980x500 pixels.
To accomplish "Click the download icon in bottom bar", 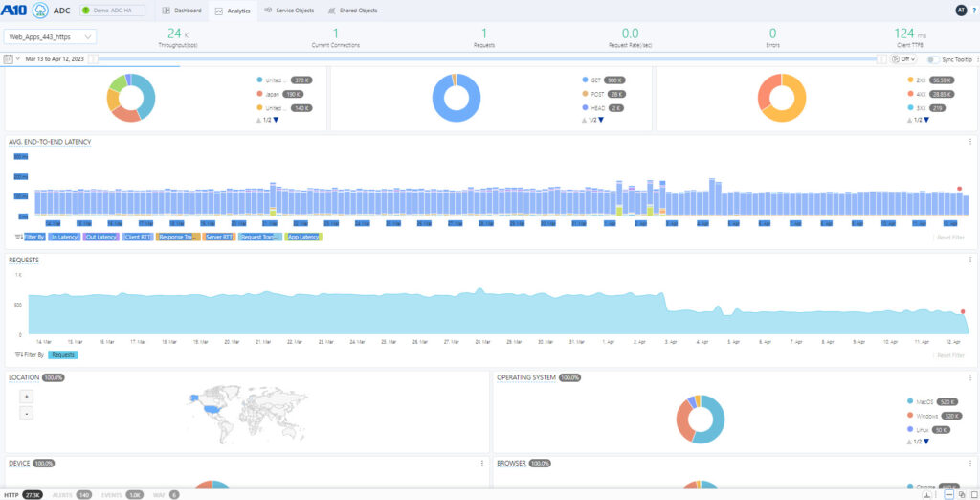I will (x=928, y=495).
